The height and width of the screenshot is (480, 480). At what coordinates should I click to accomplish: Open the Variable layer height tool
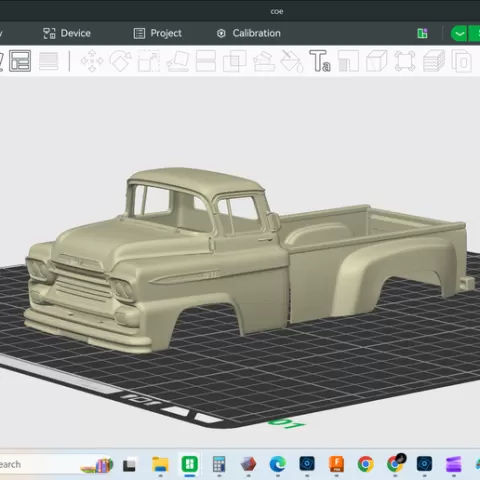[49, 61]
